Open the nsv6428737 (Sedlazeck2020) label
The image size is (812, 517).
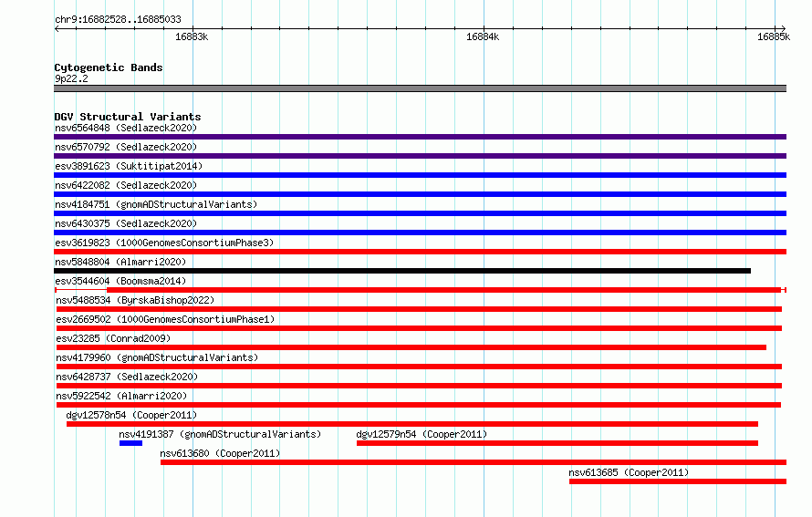127,377
